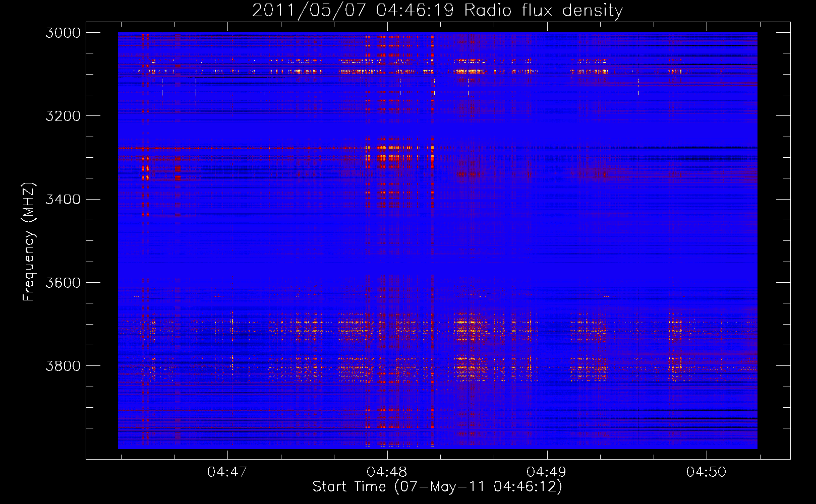
Task: Click the 3200 frequency tick label
Action: point(63,116)
